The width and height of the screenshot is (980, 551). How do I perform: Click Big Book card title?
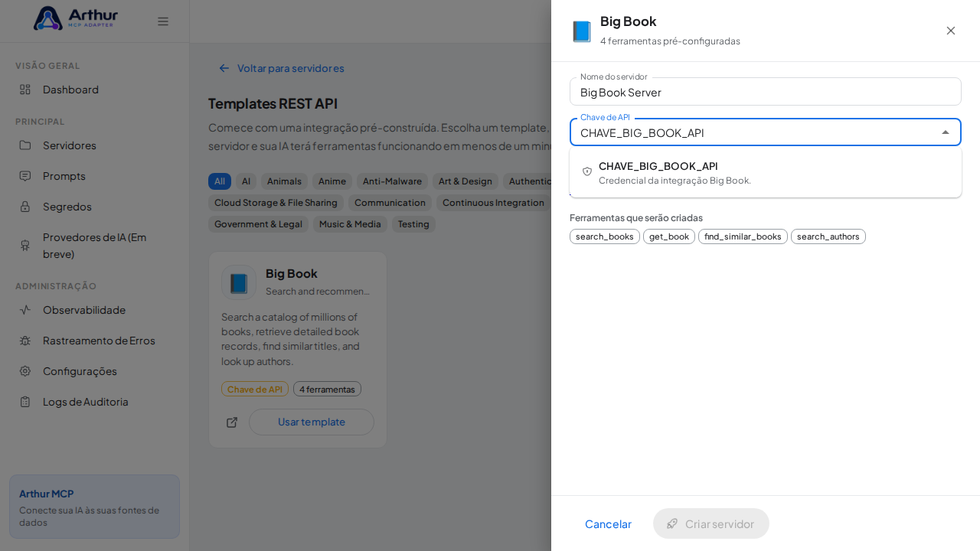pos(292,273)
